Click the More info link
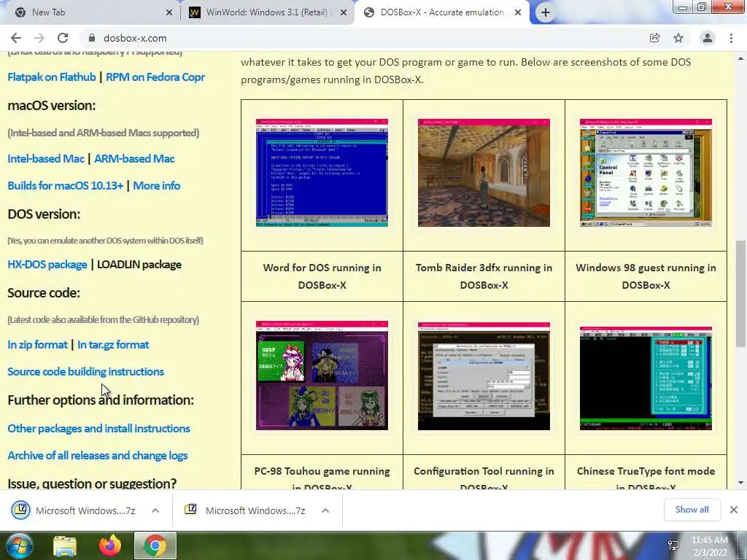Screen dimensions: 747x560 click(x=156, y=186)
